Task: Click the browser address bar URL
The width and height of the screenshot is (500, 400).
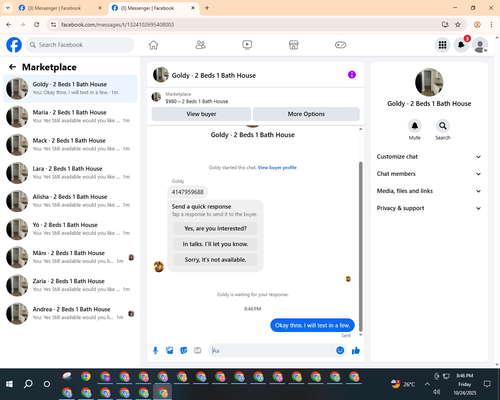Action: point(117,25)
